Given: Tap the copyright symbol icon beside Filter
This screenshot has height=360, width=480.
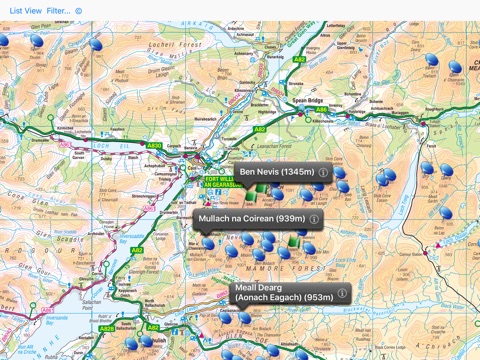Looking at the screenshot, I should click(79, 11).
